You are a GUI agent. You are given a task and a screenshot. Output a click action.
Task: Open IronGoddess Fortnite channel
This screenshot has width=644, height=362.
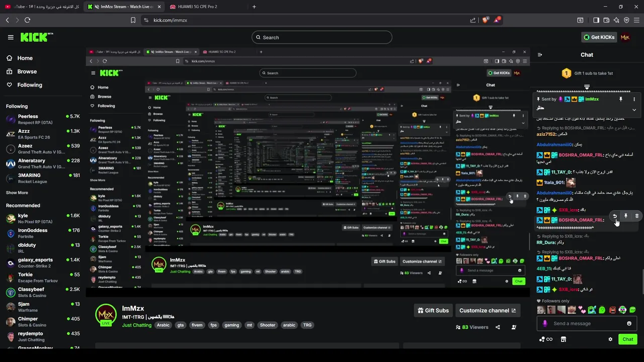[43, 233]
